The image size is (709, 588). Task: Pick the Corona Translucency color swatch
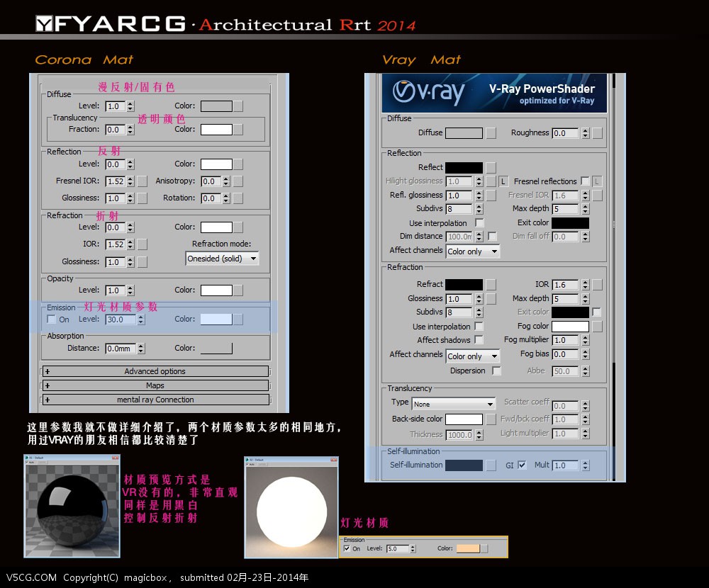click(216, 130)
